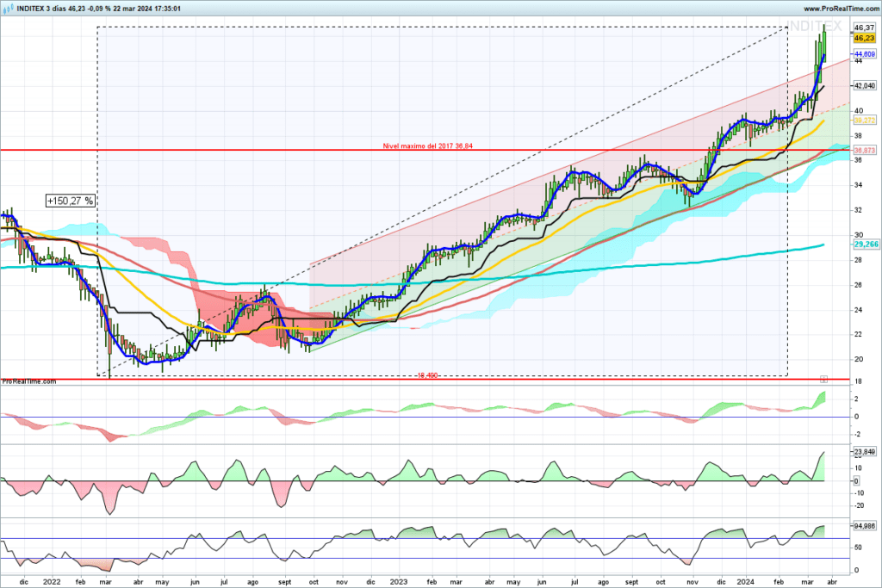
Task: Click the small ProRealTime.com watermark link at chart left
Action: [29, 381]
